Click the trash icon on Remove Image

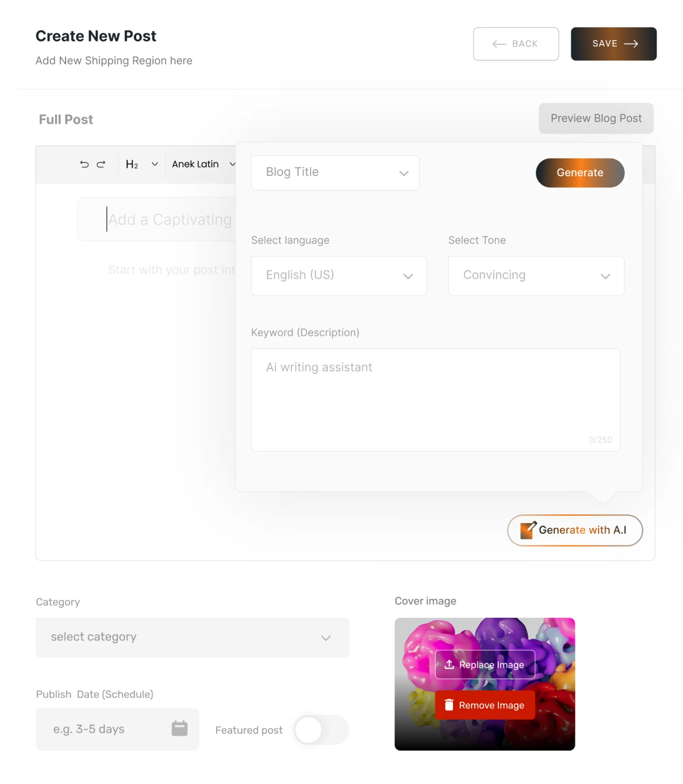point(449,705)
